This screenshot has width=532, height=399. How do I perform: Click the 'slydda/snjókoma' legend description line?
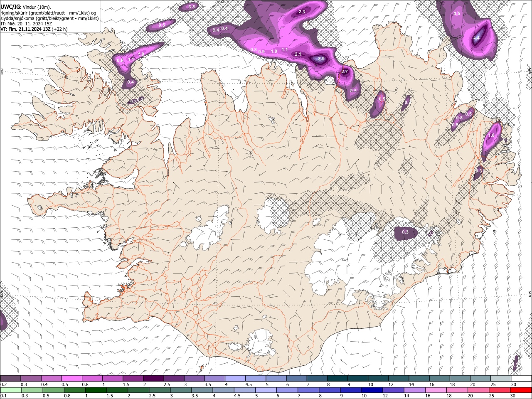pyautogui.click(x=49, y=18)
